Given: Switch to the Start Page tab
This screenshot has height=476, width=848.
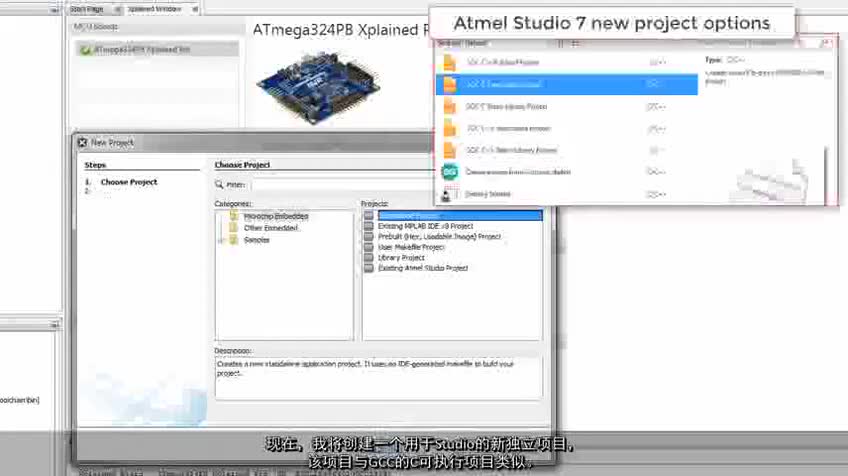Looking at the screenshot, I should tap(86, 8).
